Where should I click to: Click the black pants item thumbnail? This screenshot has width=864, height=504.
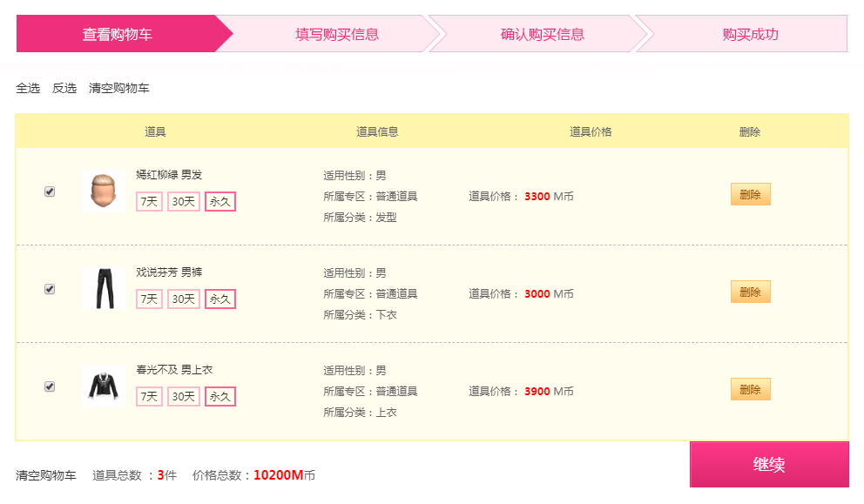(104, 289)
